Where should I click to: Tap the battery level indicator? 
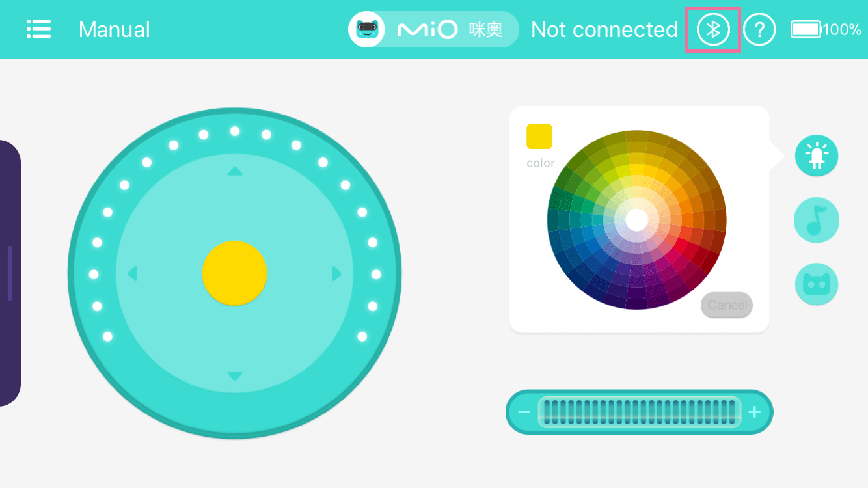point(826,29)
